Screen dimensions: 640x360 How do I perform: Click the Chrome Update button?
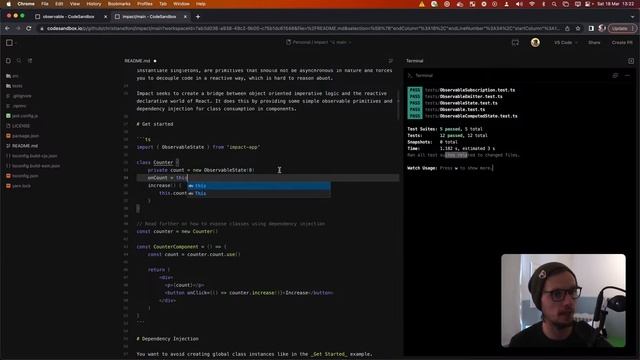[x=622, y=29]
